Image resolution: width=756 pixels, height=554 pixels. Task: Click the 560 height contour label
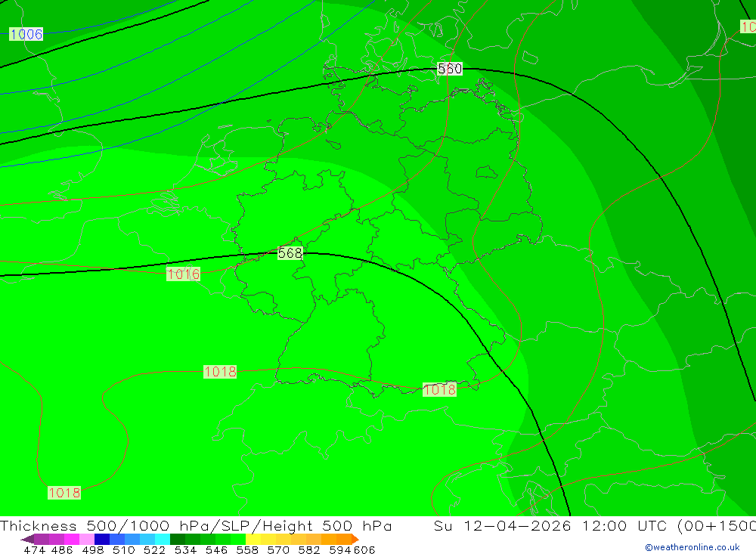[449, 69]
